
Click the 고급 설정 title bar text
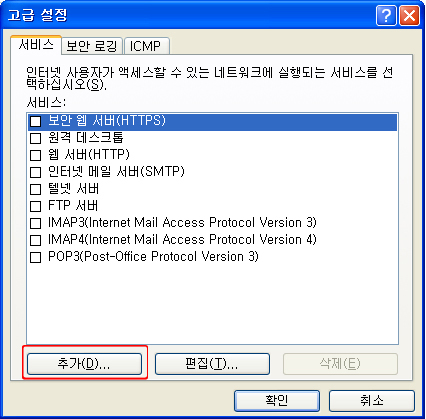coord(37,15)
